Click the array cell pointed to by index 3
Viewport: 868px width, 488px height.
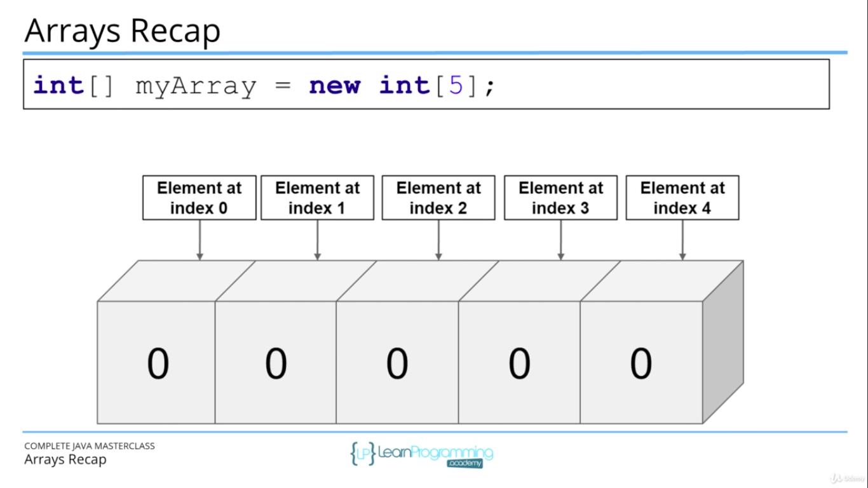(x=519, y=362)
